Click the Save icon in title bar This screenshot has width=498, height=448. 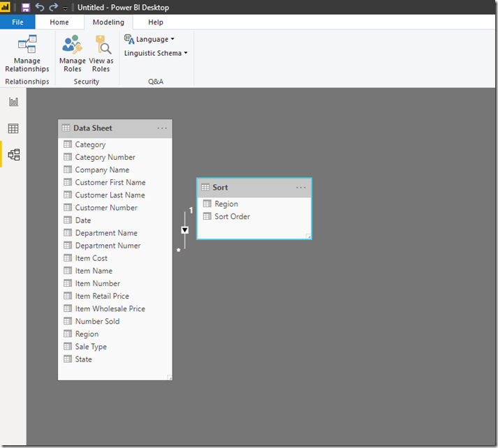[x=25, y=7]
